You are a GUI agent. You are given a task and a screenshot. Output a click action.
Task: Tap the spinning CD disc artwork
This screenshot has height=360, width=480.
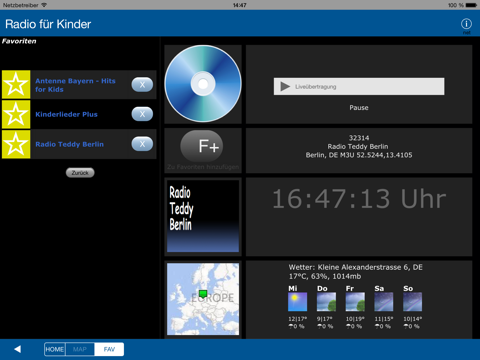tap(203, 84)
